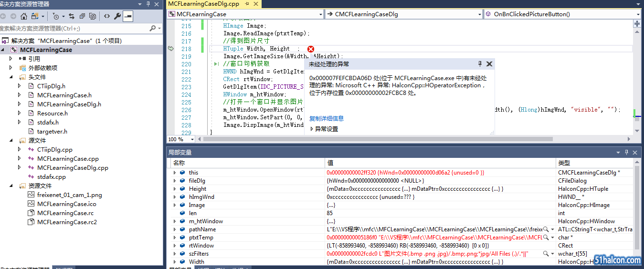Click the 名称 column header
Viewport: 644px width, 269px height.
pos(247,163)
